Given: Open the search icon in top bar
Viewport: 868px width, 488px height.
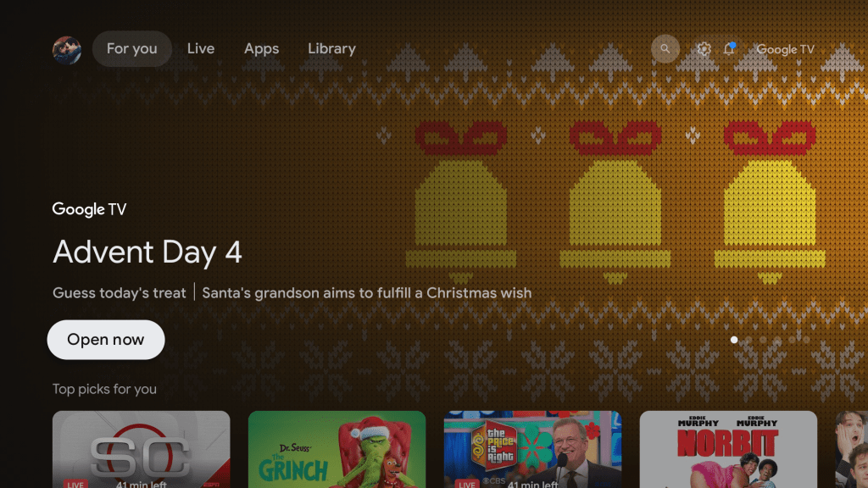Looking at the screenshot, I should pyautogui.click(x=665, y=48).
